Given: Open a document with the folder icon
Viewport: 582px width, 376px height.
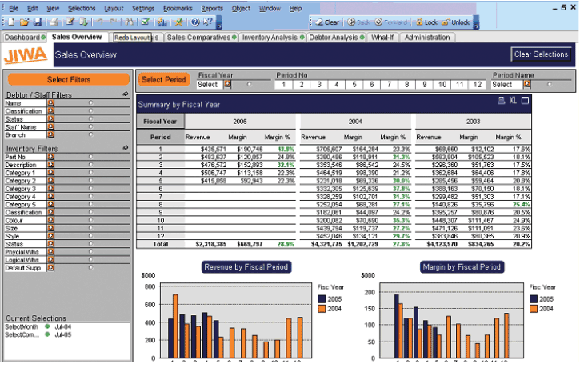Looking at the screenshot, I should point(24,22).
